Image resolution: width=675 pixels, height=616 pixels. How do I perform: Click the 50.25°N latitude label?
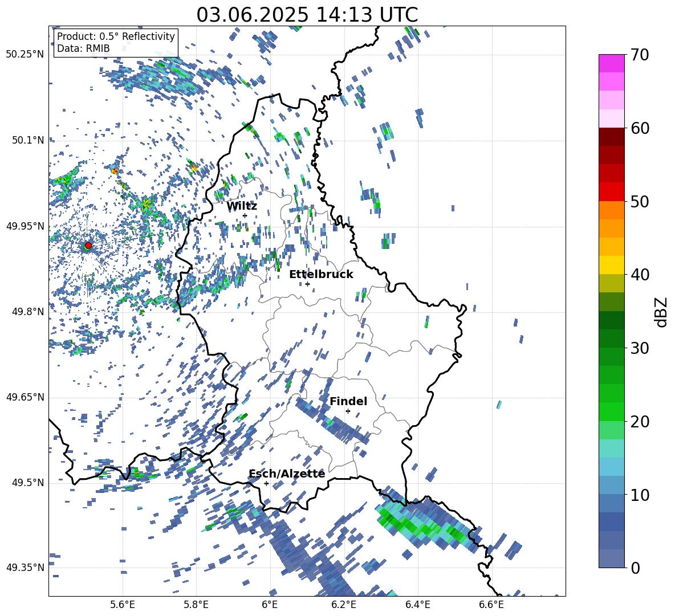point(25,55)
